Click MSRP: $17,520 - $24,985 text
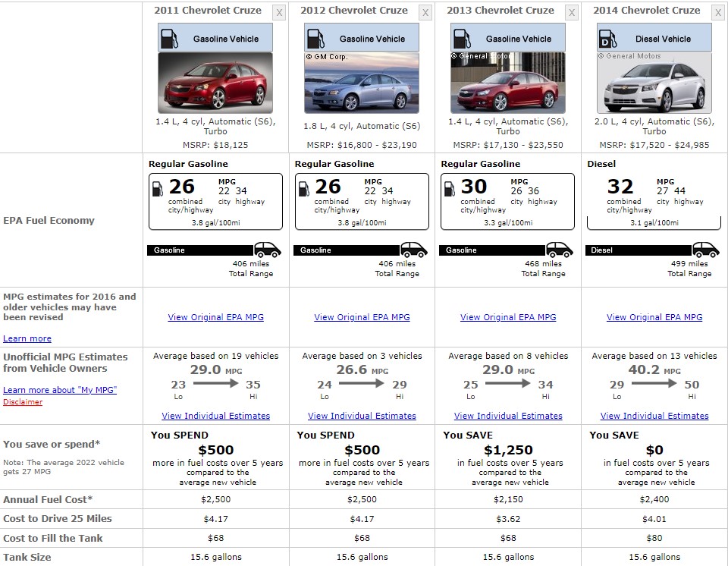 coord(654,145)
